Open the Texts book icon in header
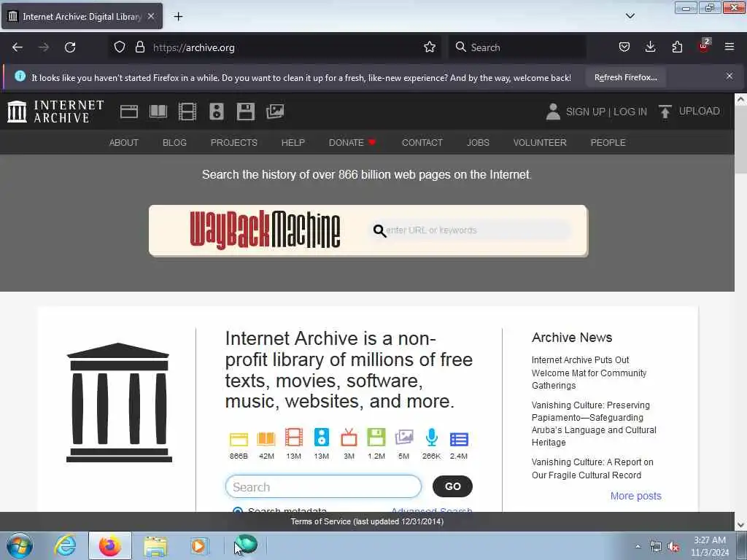The image size is (747, 560). [x=158, y=112]
